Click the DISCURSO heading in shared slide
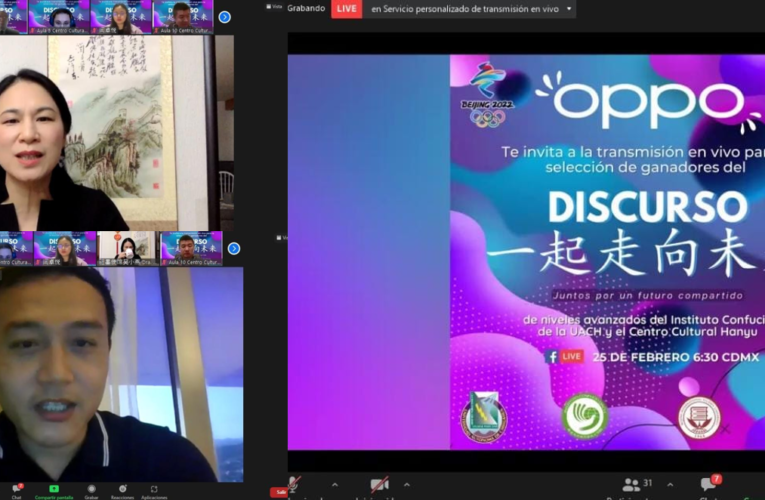The image size is (765, 500). pyautogui.click(x=648, y=207)
